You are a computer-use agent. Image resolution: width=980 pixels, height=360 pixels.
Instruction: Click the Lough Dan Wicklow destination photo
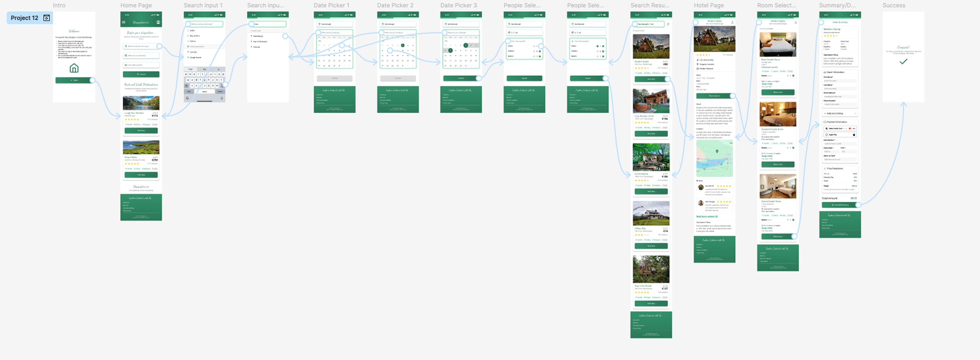(x=141, y=103)
